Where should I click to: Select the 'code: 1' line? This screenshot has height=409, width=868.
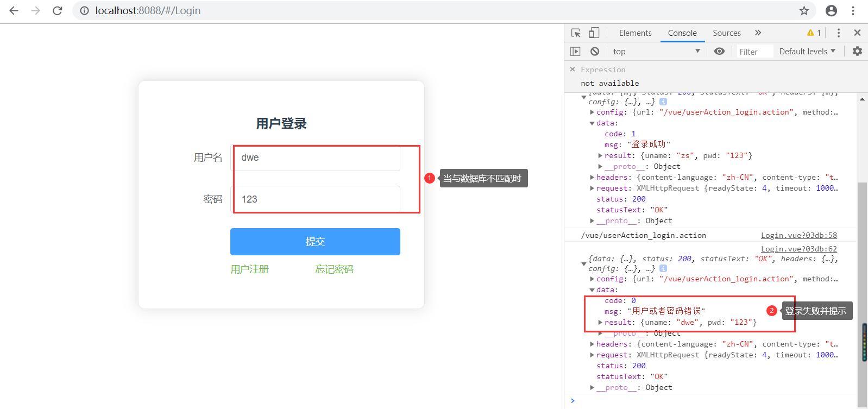click(620, 134)
